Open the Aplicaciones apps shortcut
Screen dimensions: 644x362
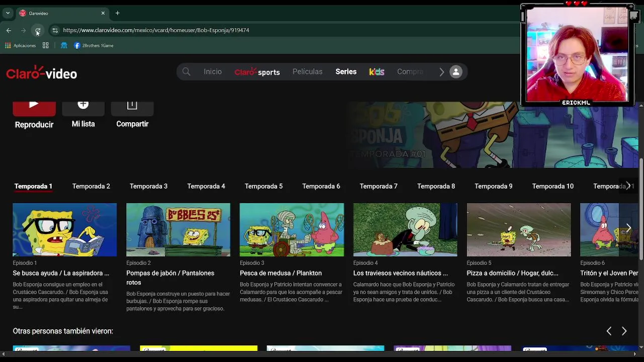[20, 45]
